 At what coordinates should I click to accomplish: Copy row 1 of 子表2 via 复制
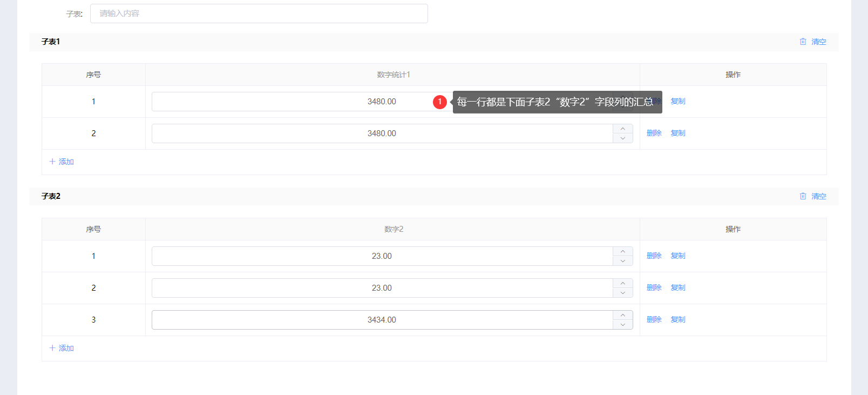(678, 256)
